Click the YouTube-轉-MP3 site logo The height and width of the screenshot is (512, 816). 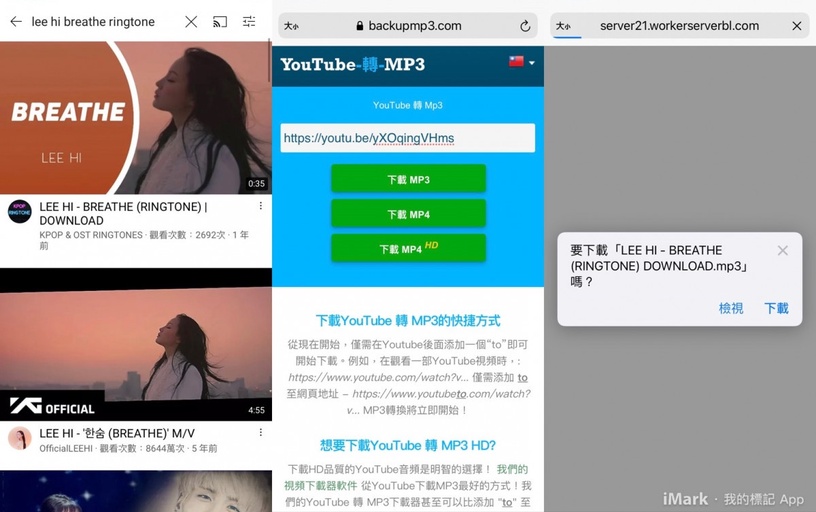353,65
